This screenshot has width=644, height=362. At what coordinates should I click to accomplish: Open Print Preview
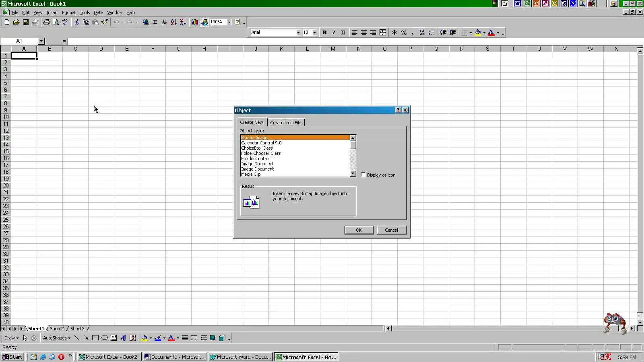click(x=56, y=22)
